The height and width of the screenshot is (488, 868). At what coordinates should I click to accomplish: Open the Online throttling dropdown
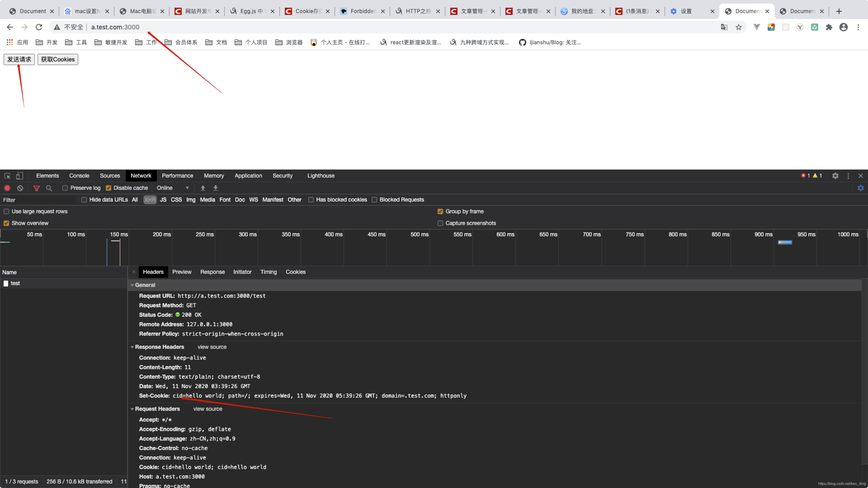(x=172, y=188)
